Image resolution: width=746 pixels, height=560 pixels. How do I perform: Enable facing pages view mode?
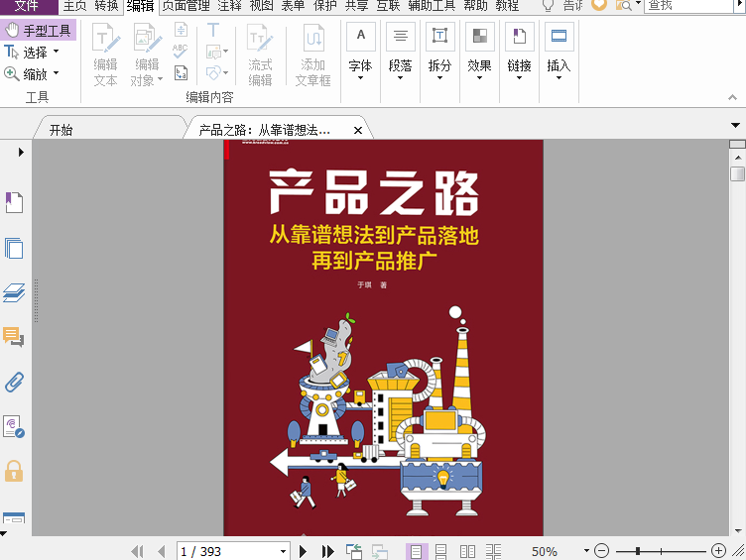coord(467,551)
